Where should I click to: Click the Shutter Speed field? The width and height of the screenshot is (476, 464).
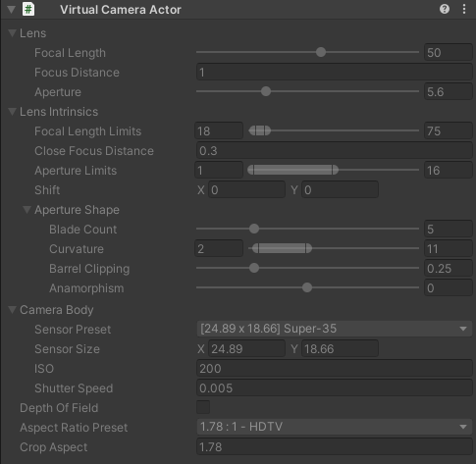tap(335, 388)
